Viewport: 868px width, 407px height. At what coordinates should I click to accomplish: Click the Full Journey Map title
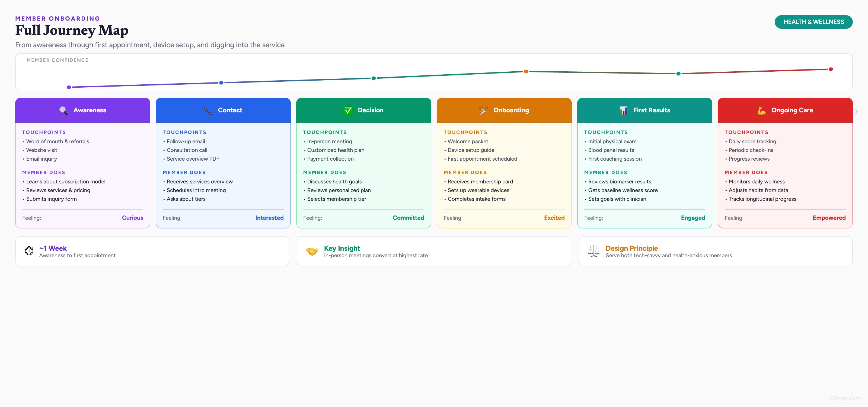coord(72,30)
